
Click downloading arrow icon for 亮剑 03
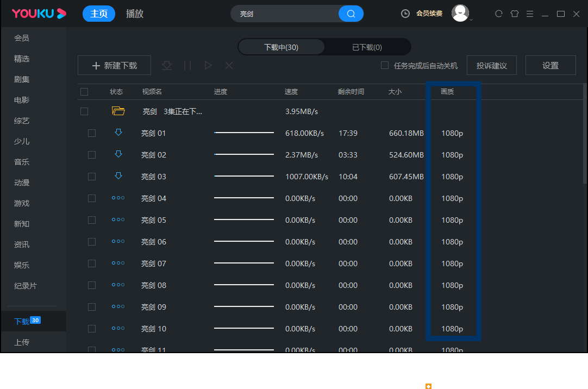118,176
